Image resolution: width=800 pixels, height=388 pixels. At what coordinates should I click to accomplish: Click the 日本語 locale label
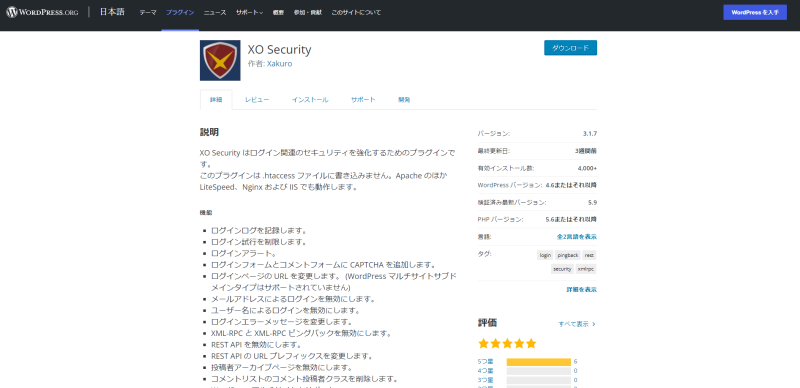pyautogui.click(x=112, y=12)
